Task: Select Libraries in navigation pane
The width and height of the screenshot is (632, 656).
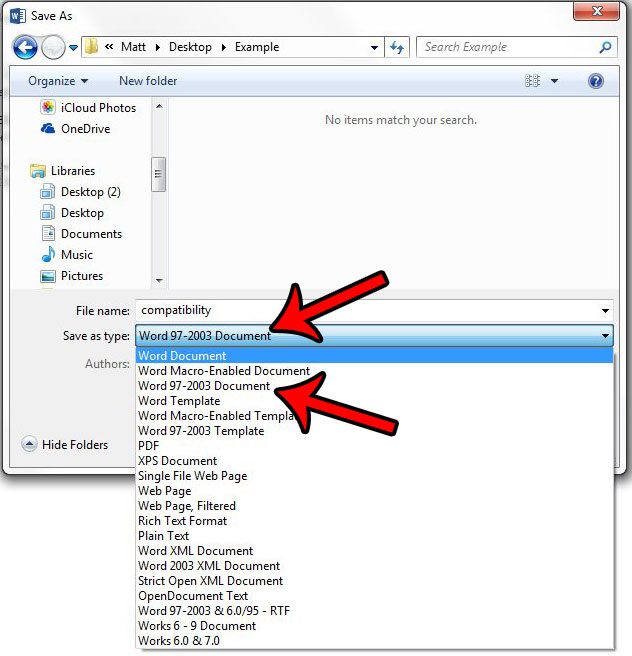Action: pyautogui.click(x=73, y=171)
